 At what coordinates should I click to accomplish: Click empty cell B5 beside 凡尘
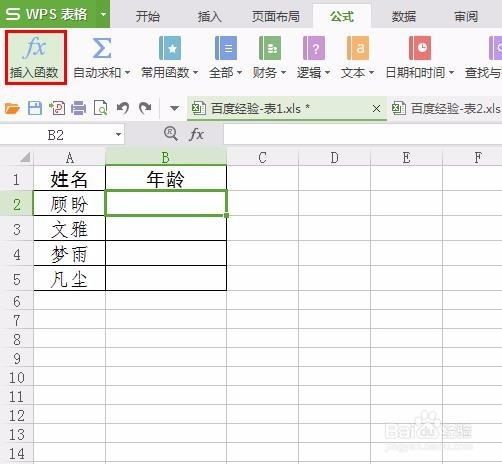(166, 278)
